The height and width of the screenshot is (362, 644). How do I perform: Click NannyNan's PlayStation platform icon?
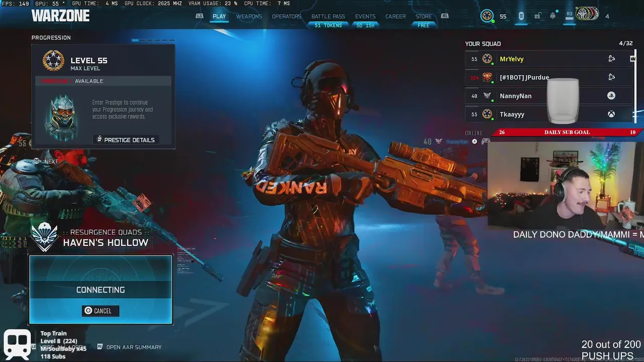[x=611, y=96]
